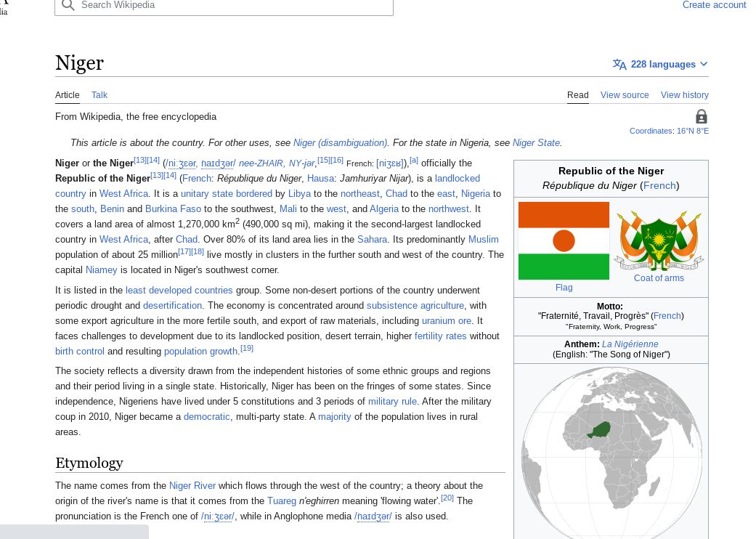
Task: Open the coat of arms image
Action: (659, 240)
